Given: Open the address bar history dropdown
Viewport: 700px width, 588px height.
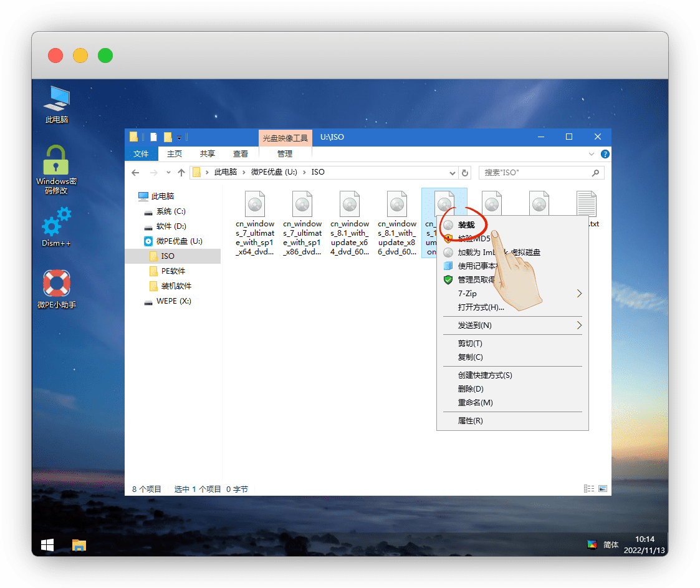Looking at the screenshot, I should [452, 173].
